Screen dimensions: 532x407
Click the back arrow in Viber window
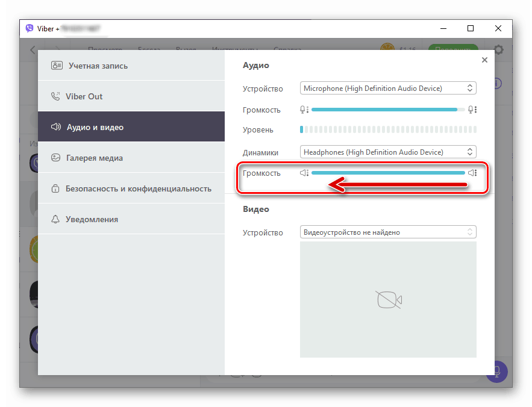point(33,50)
